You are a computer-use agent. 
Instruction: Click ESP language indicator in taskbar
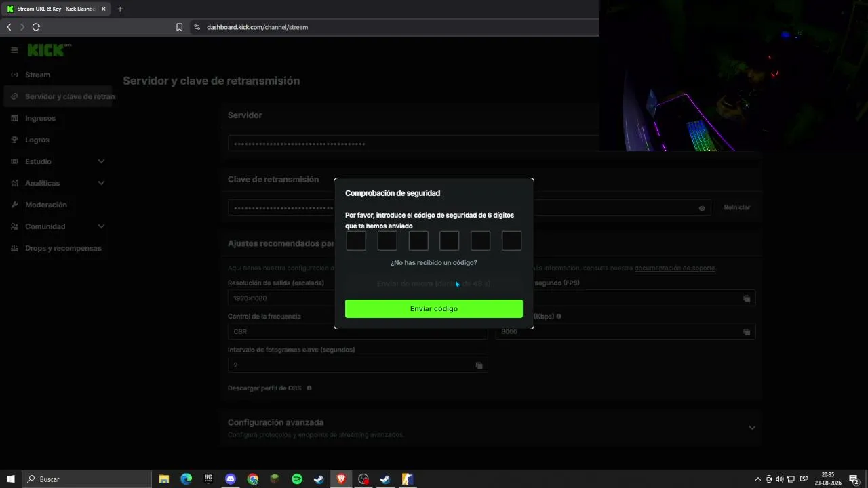(x=804, y=479)
